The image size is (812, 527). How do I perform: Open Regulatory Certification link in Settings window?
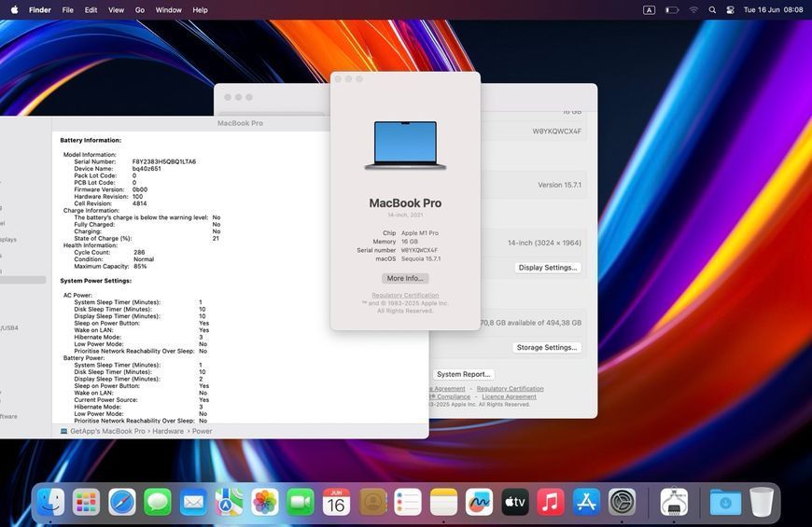pyautogui.click(x=511, y=388)
